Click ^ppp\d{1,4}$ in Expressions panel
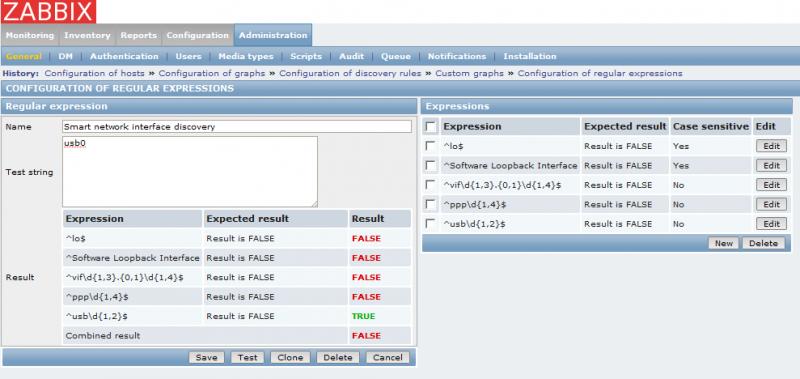Image resolution: width=800 pixels, height=379 pixels. pos(474,204)
